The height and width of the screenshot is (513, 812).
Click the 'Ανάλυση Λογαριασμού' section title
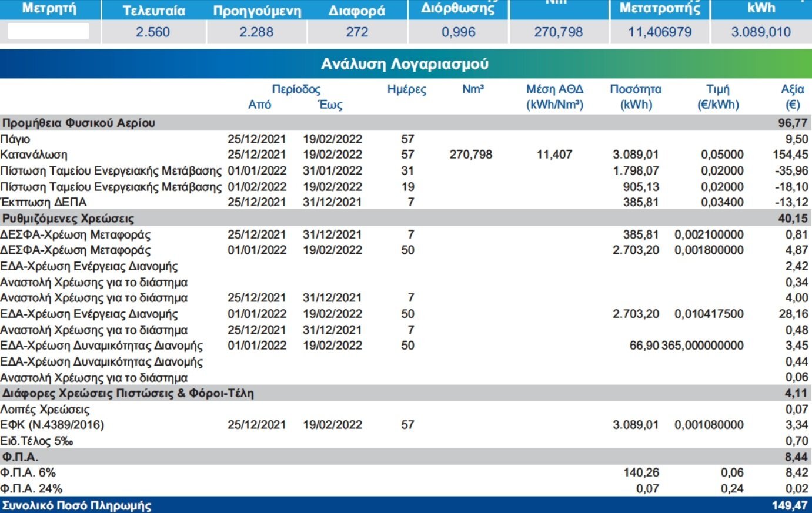(x=405, y=64)
